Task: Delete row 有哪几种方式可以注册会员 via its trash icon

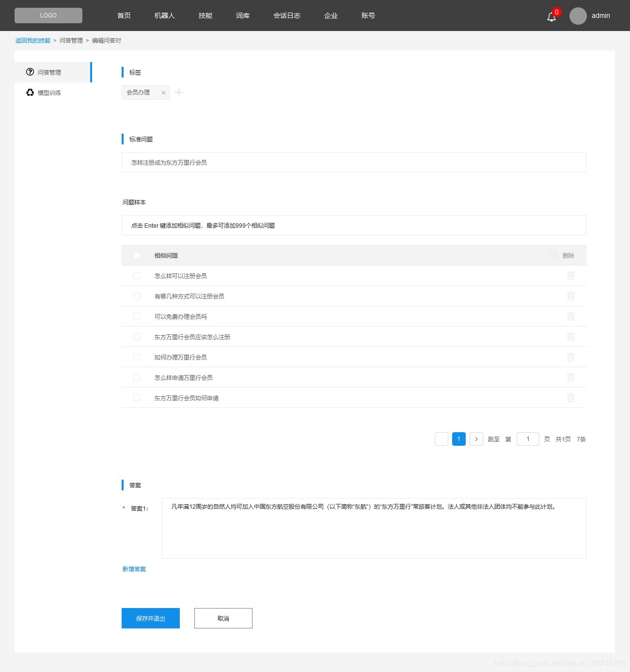Action: point(571,296)
